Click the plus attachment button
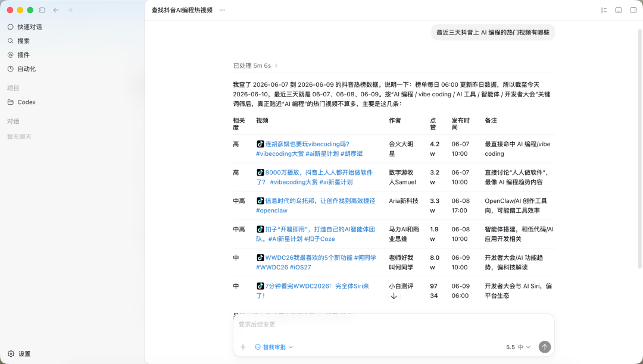643x364 pixels. pos(243,347)
